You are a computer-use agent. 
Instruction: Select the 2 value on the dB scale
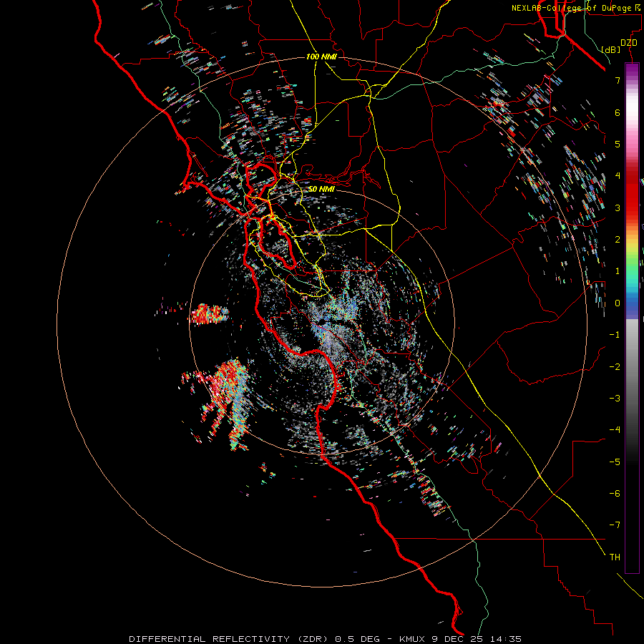(x=618, y=239)
